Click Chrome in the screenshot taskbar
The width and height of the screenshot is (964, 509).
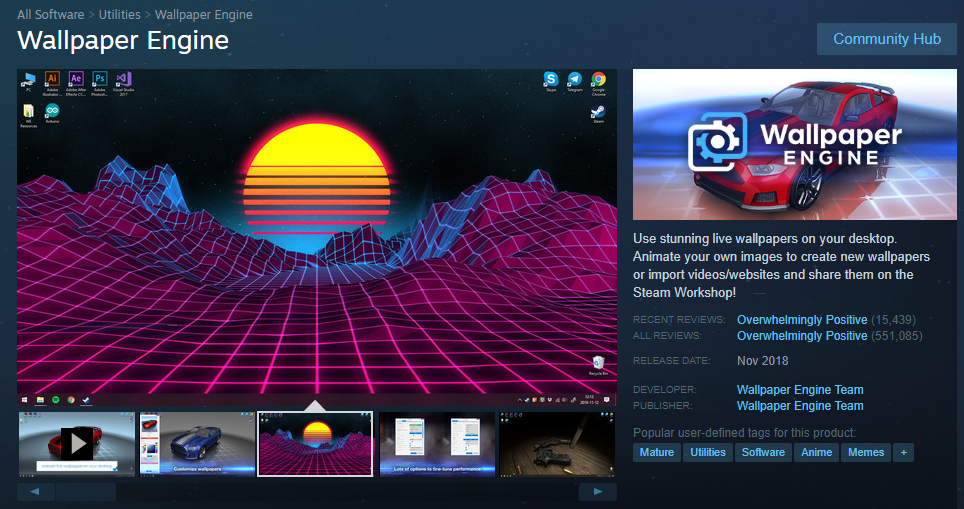click(x=71, y=400)
